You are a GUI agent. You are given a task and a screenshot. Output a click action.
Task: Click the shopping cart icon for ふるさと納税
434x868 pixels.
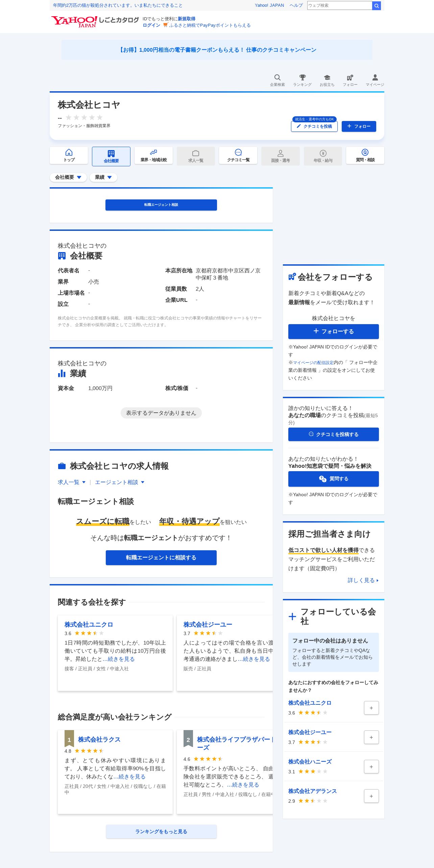point(165,25)
